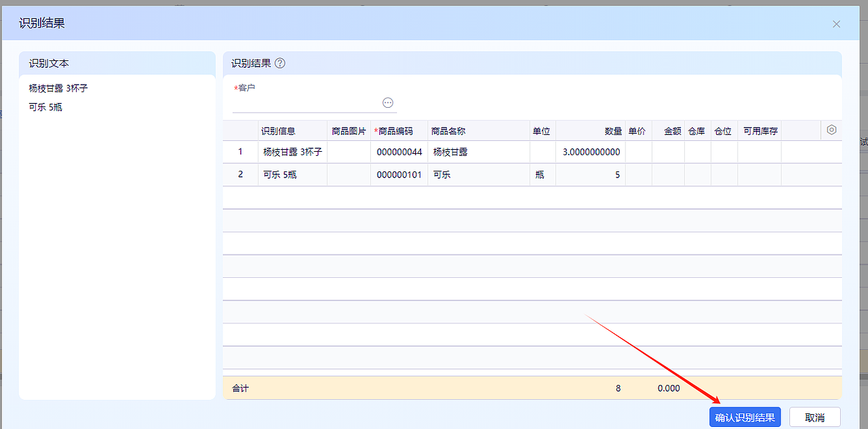868x429 pixels.
Task: Click the help icon beside 识别结果 heading
Action: (x=279, y=63)
